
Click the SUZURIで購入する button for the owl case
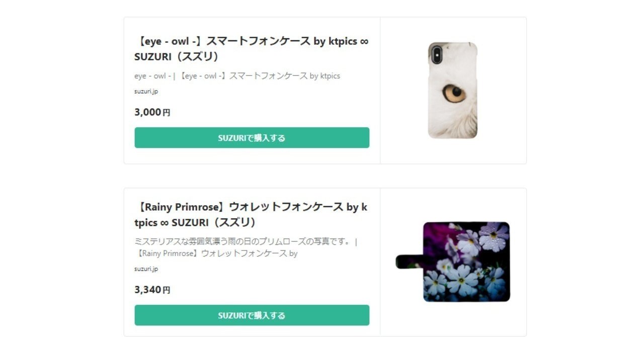[x=251, y=137]
